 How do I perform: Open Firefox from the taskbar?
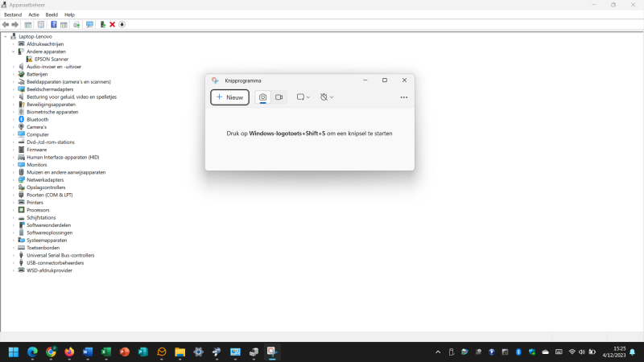69,352
